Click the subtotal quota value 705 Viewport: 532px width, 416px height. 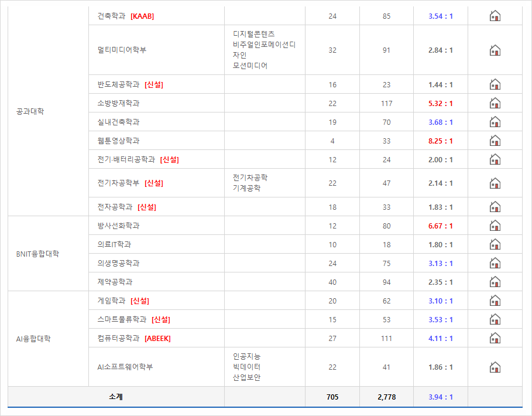[x=332, y=397]
